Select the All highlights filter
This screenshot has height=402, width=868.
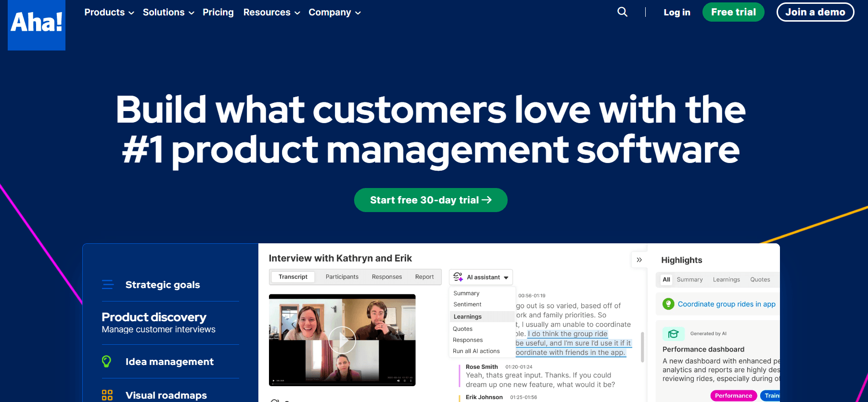(666, 279)
